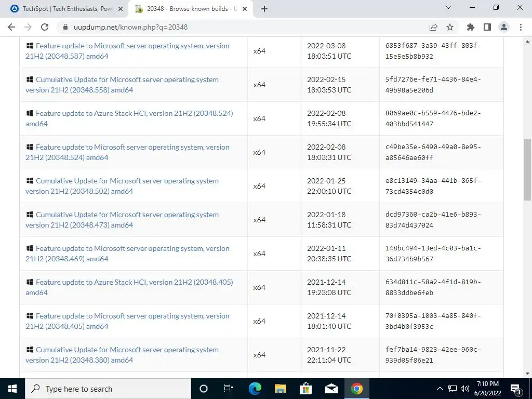Screen dimensions: 532x399
Task: Open Task View on the taskbar
Action: [x=229, y=389]
